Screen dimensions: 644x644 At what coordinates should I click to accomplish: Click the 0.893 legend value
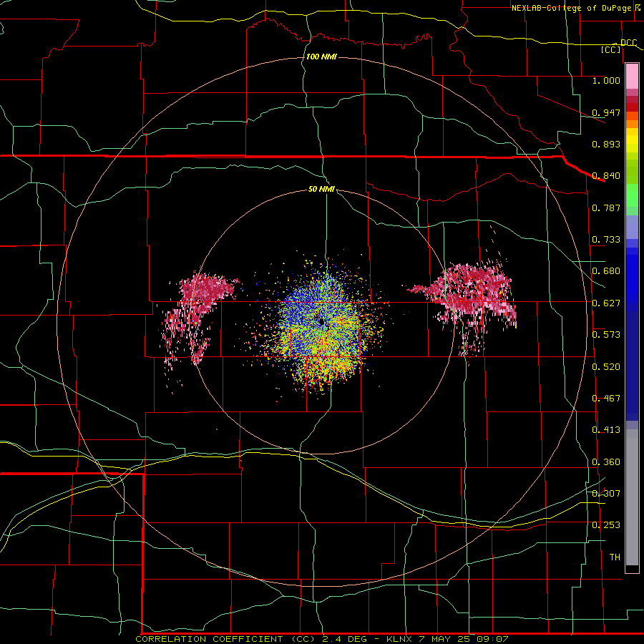click(x=606, y=144)
